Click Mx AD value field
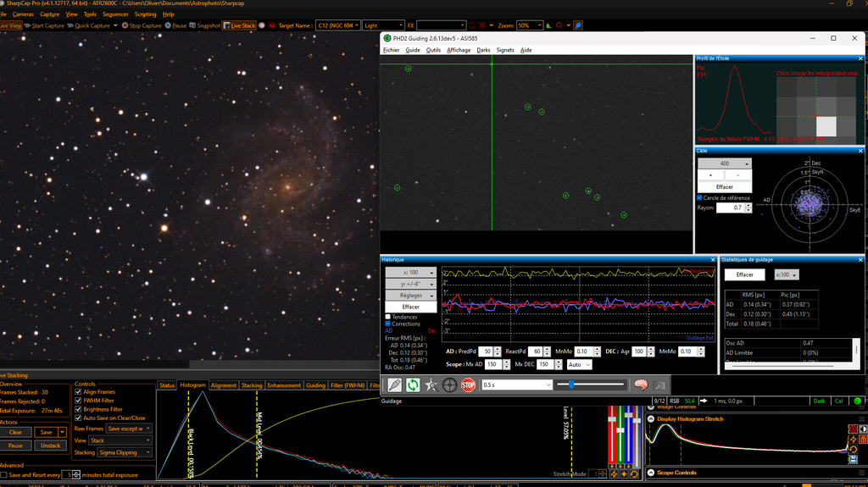868x487 pixels. 493,364
